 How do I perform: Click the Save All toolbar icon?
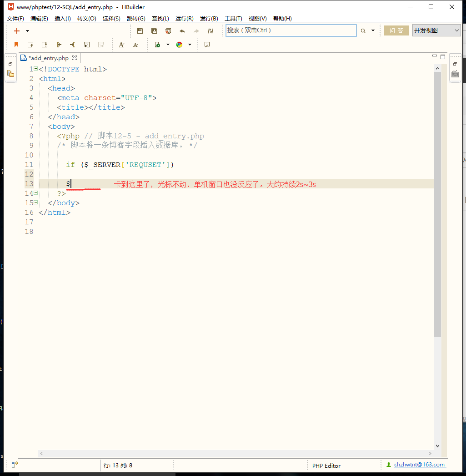[154, 31]
